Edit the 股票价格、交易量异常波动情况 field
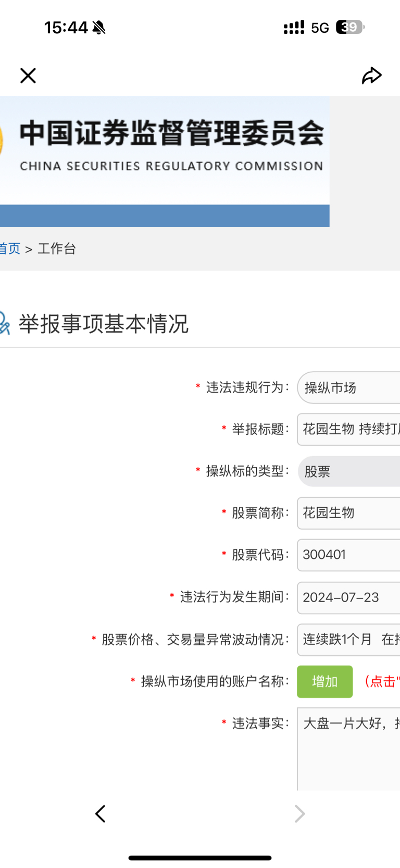Image resolution: width=400 pixels, height=868 pixels. point(348,639)
